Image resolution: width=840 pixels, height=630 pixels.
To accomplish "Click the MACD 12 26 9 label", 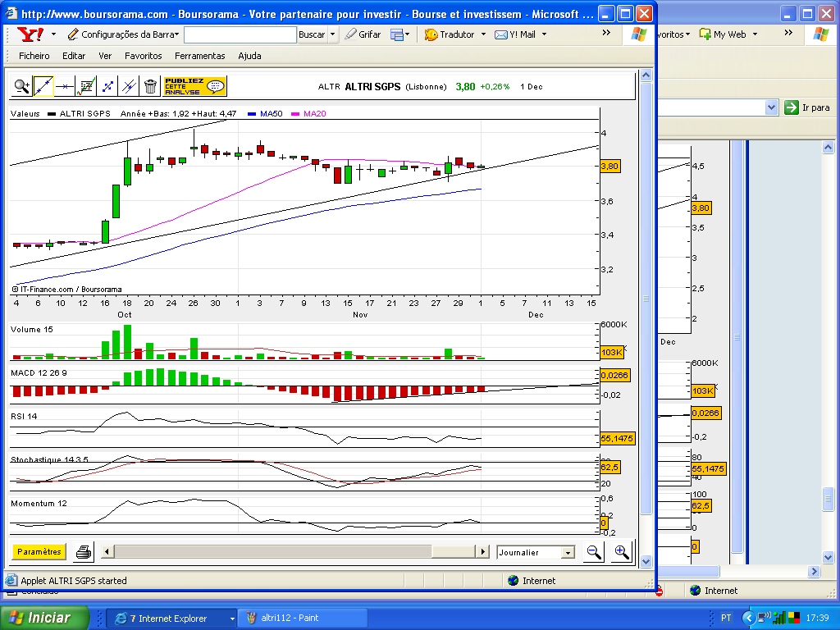I will pyautogui.click(x=39, y=373).
